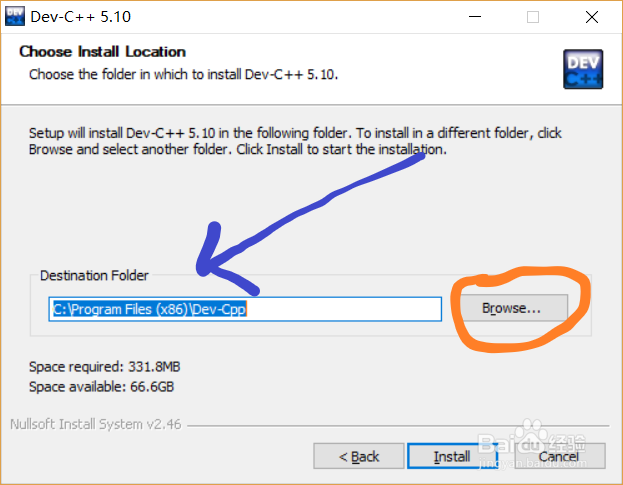Go to previous step with Back button

tap(359, 456)
